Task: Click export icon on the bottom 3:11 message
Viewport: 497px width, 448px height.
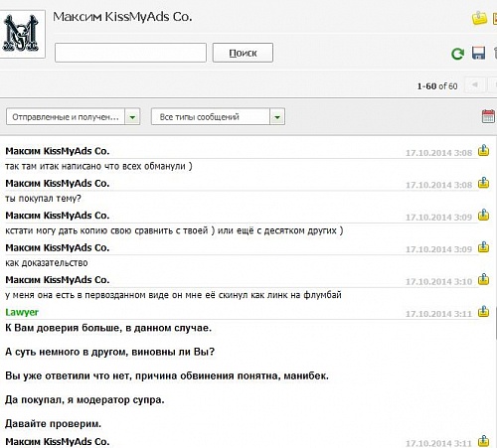Action: pyautogui.click(x=483, y=441)
